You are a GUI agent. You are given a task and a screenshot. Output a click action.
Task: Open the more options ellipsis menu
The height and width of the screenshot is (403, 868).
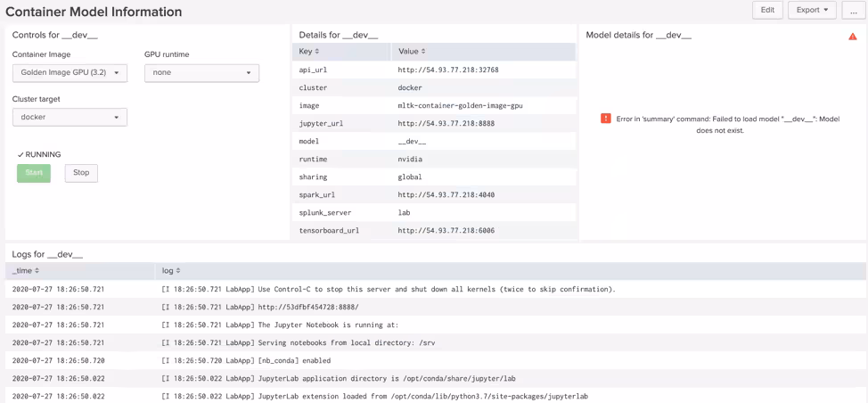click(853, 11)
